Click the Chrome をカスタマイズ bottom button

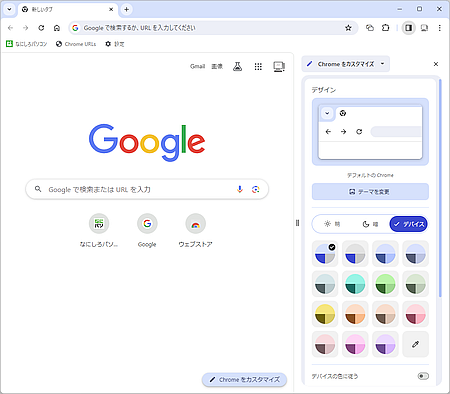[x=244, y=380]
